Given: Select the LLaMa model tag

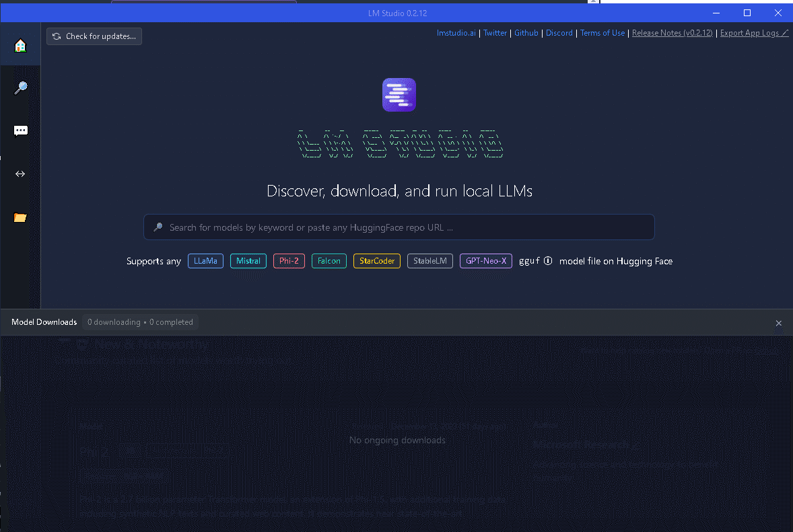Looking at the screenshot, I should pyautogui.click(x=205, y=261).
